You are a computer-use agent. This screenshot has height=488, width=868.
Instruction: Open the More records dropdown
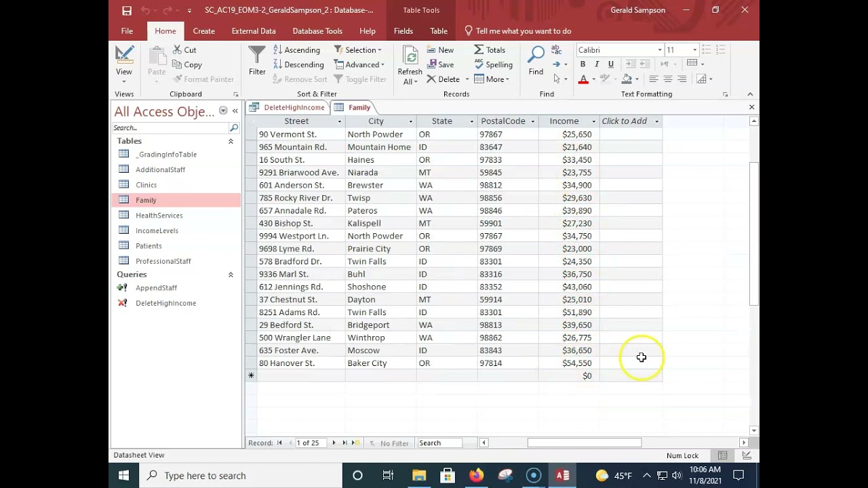click(492, 79)
